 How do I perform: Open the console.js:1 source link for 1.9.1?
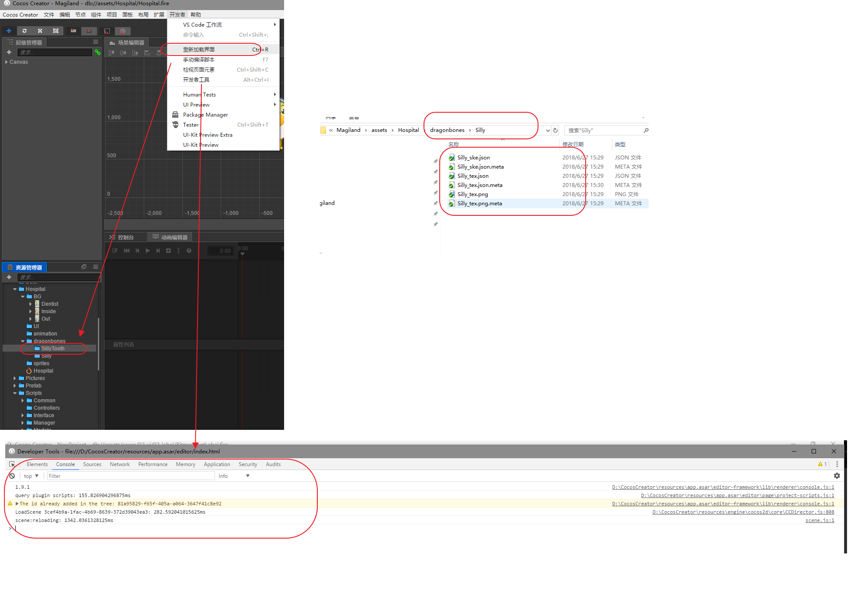click(x=723, y=487)
